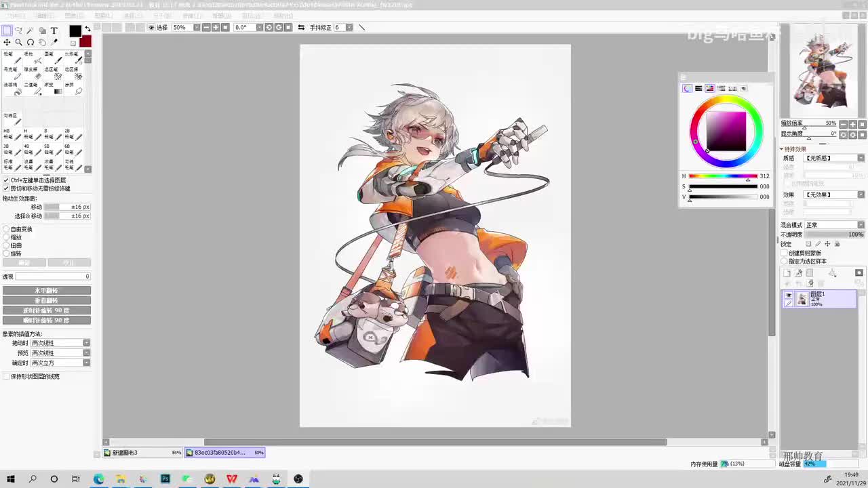
Task: Open the 拖动时 interpolation dropdown
Action: point(86,343)
